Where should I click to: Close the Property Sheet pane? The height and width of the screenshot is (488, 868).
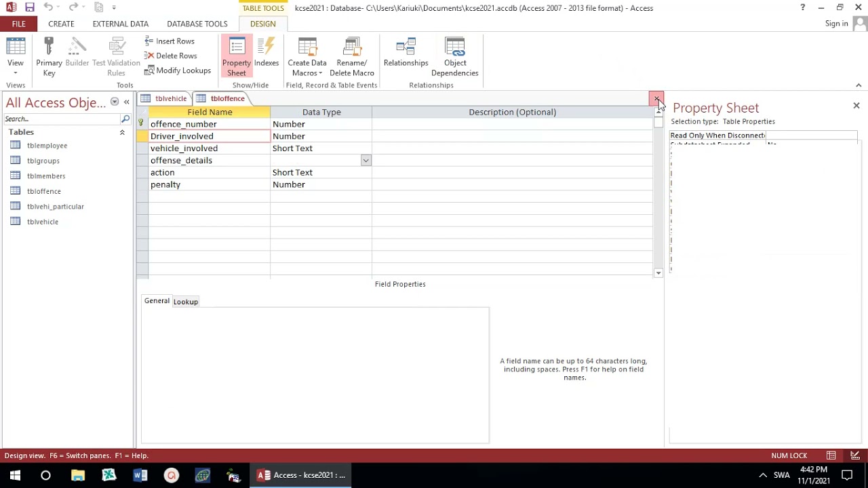856,106
